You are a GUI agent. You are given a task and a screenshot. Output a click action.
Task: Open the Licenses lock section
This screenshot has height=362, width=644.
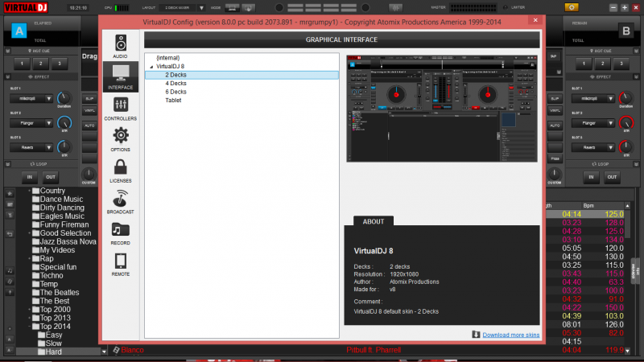(120, 171)
